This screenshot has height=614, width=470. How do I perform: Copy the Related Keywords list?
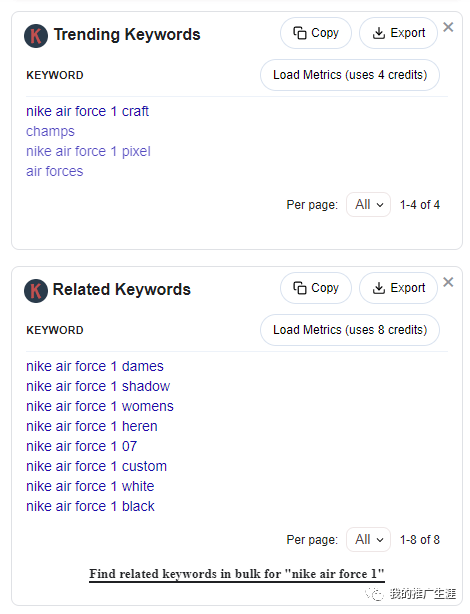click(x=316, y=288)
